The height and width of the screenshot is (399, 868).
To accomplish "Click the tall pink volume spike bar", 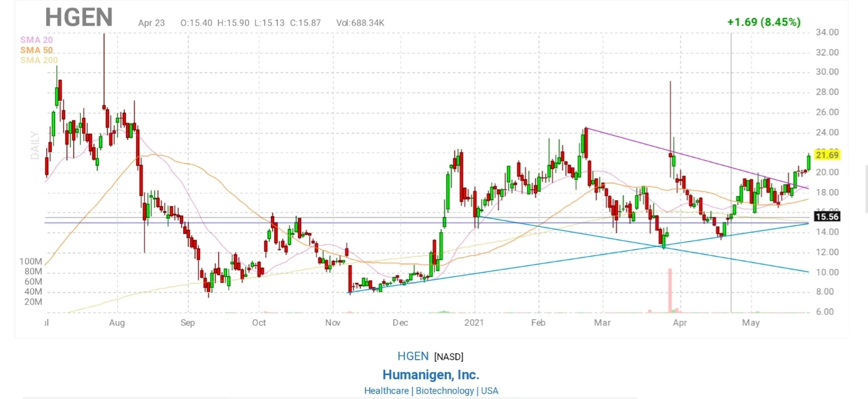I will coord(670,290).
